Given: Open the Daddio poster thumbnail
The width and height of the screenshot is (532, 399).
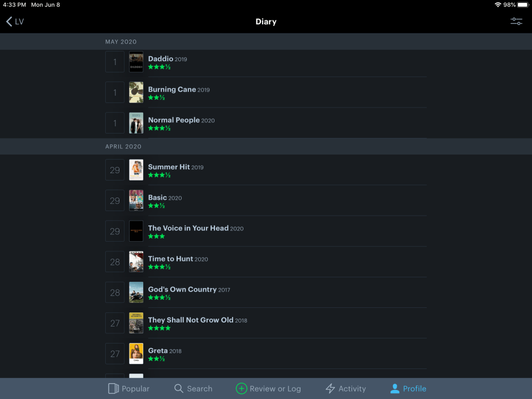Looking at the screenshot, I should pos(136,62).
